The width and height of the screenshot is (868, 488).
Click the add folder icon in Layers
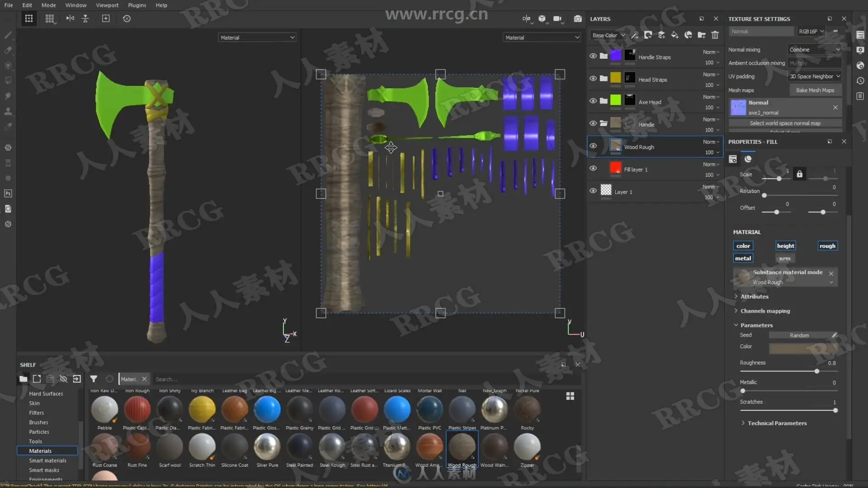click(x=702, y=35)
